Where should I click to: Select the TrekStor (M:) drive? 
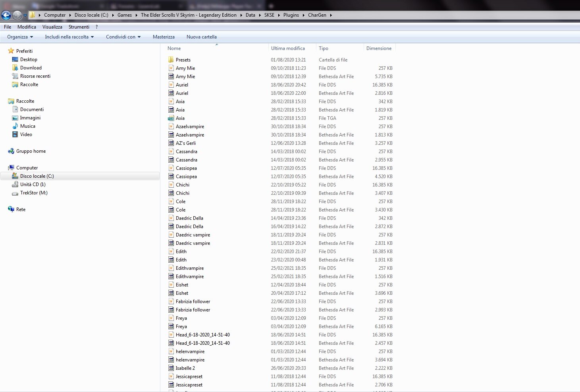tap(34, 193)
